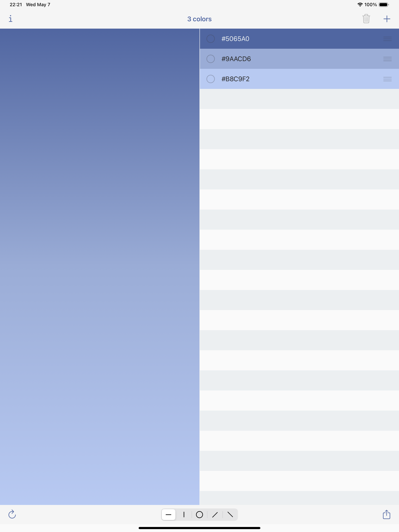399x532 pixels.
Task: Tap the #9AACD6 hex label
Action: coord(236,59)
